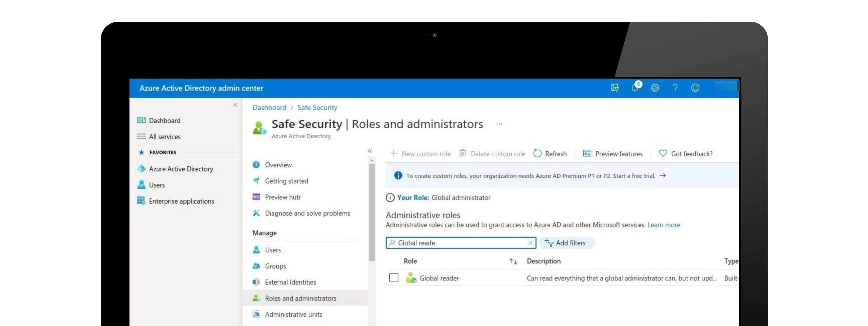Click the Refresh icon
This screenshot has height=326, width=868.
pos(537,154)
